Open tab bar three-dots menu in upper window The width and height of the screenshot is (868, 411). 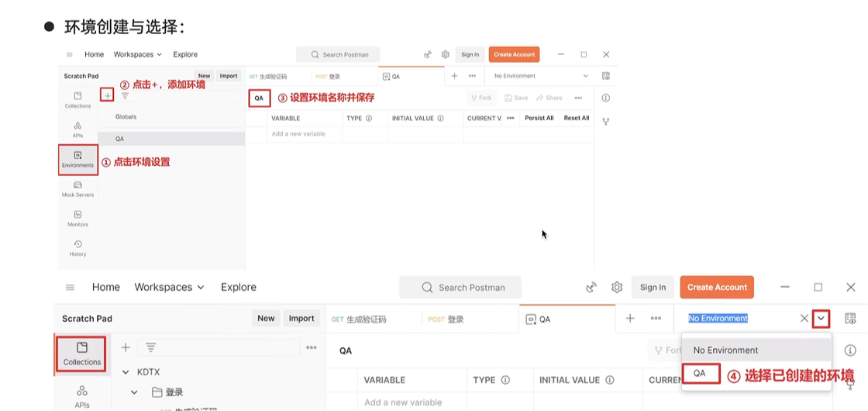[x=472, y=76]
